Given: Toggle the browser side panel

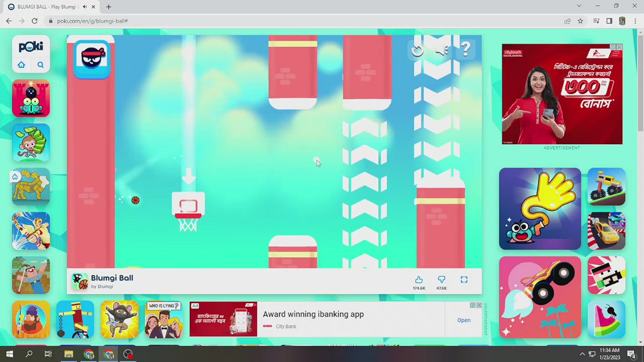Looking at the screenshot, I should [609, 21].
